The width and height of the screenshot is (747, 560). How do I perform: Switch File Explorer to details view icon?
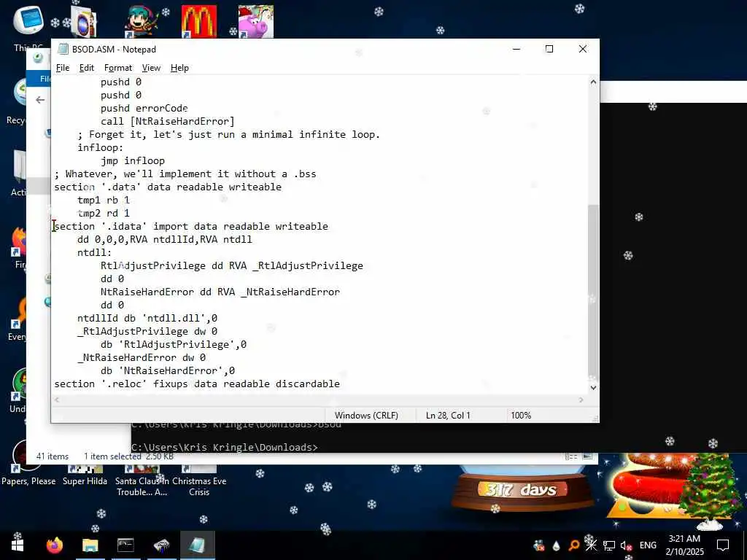(x=570, y=456)
